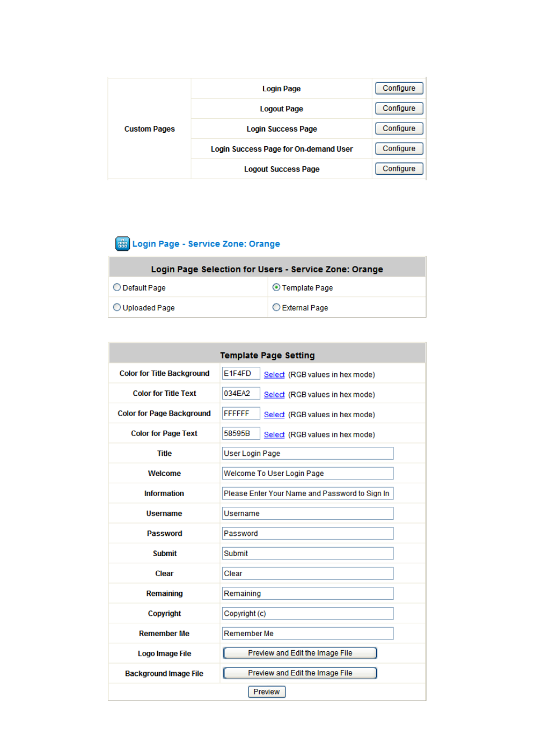Focus the Welcome text field
Image resolution: width=534 pixels, height=756 pixels.
pos(308,474)
